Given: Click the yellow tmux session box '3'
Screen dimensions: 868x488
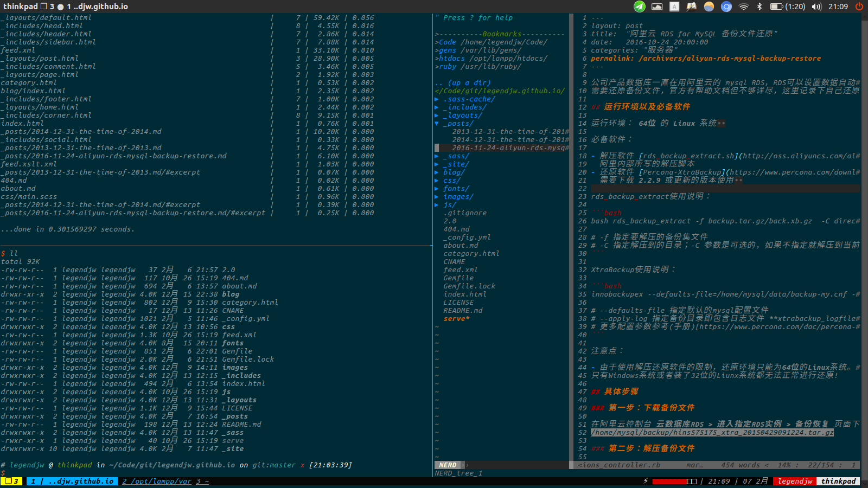Looking at the screenshot, I should pyautogui.click(x=11, y=481).
